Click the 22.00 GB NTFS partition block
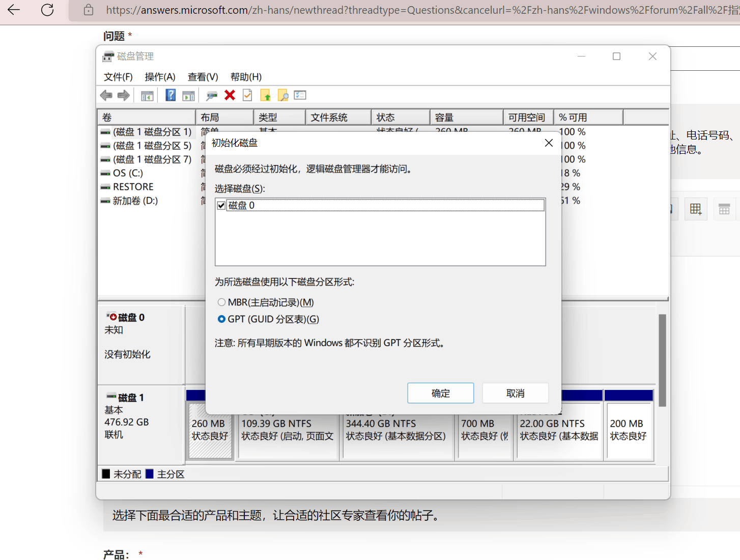Screen dimensions: 740x560 559,431
